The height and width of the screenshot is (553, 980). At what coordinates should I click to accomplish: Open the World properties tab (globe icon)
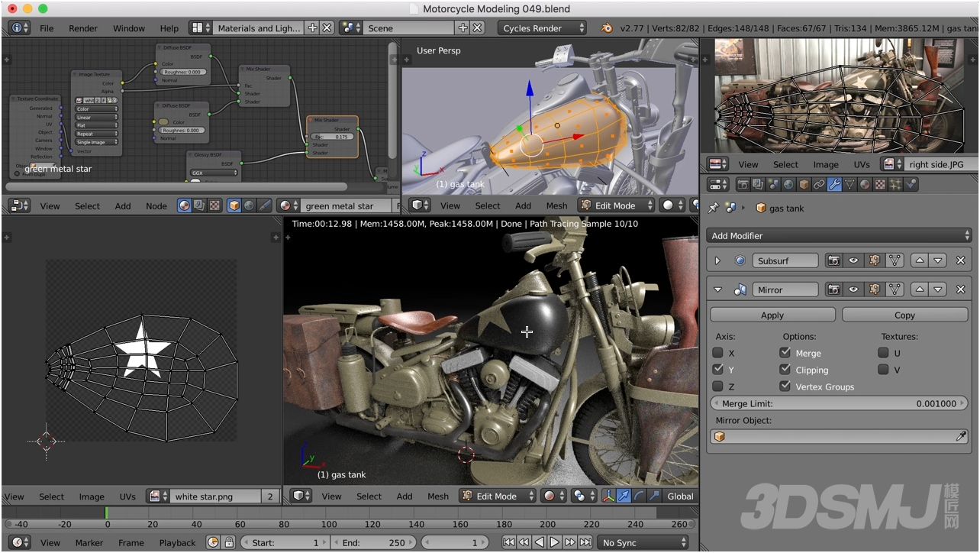[x=788, y=184]
